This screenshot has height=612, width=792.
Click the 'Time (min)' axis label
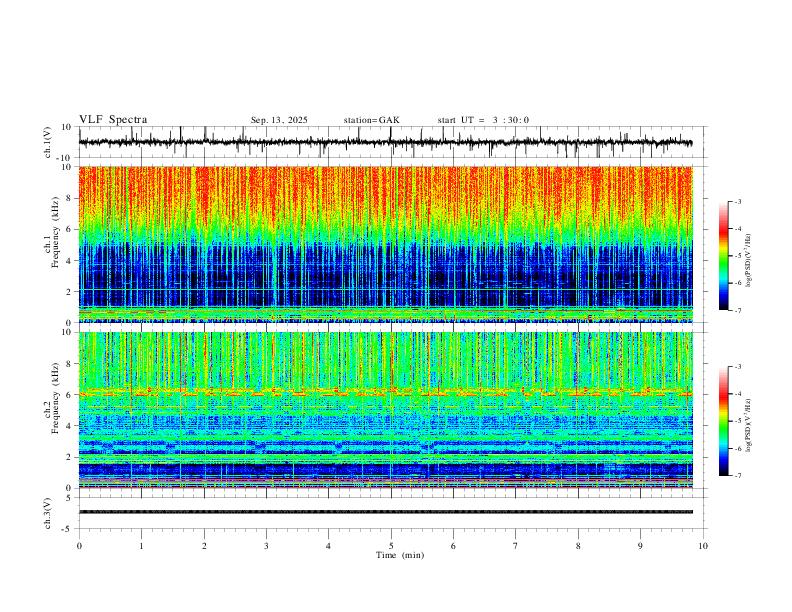400,555
